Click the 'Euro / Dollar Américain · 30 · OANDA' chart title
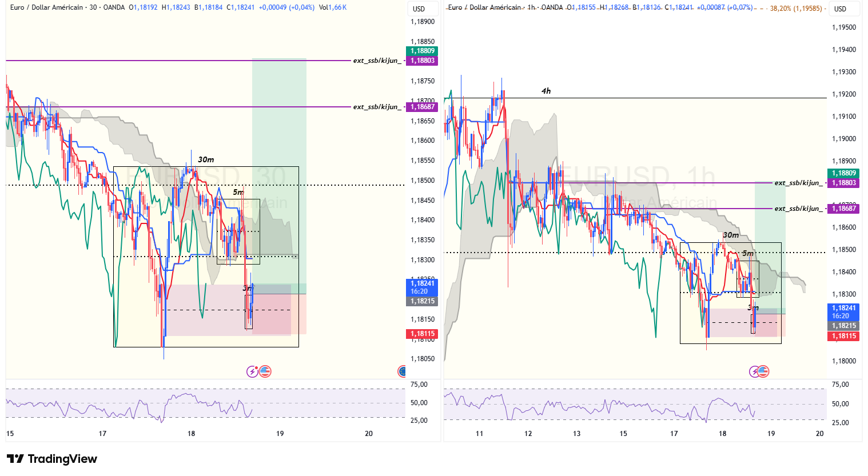 (x=67, y=7)
